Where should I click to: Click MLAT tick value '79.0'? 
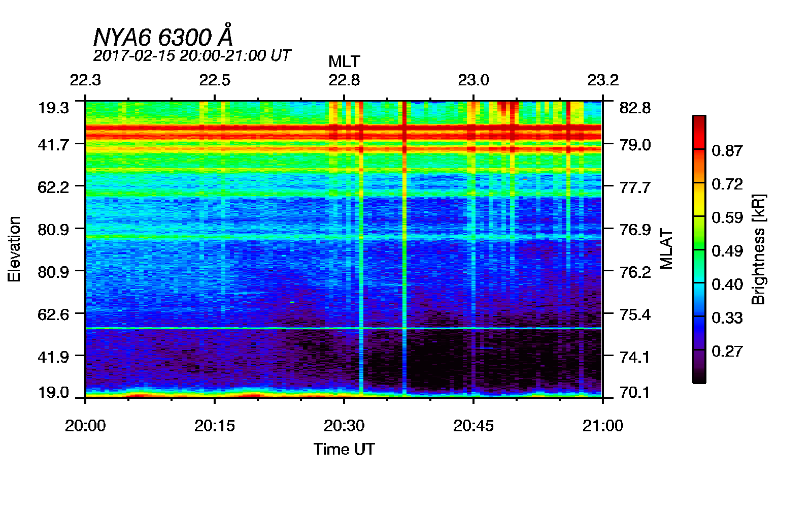click(635, 145)
